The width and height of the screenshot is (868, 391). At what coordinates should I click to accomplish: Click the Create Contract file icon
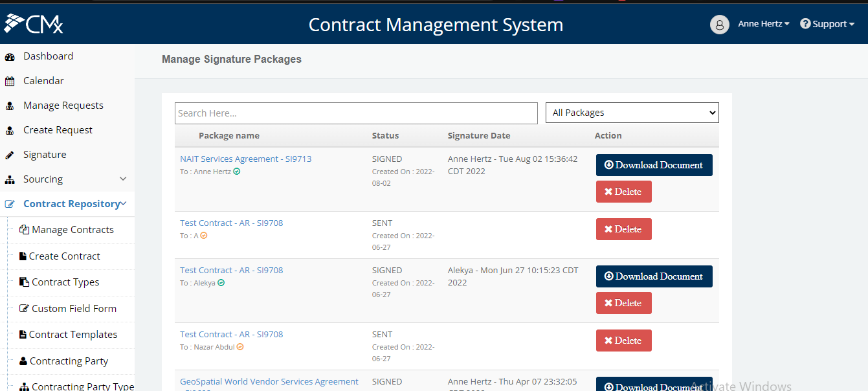(x=23, y=256)
